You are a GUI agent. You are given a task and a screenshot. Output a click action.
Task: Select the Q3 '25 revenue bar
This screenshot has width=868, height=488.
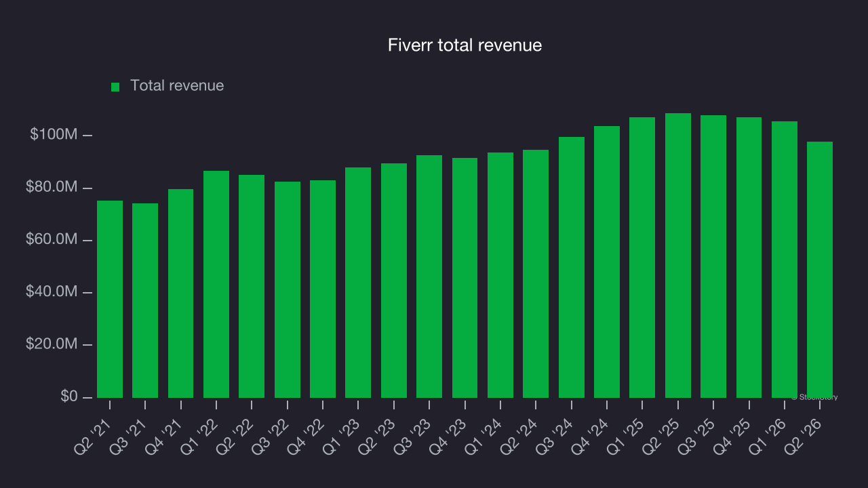[x=713, y=256]
